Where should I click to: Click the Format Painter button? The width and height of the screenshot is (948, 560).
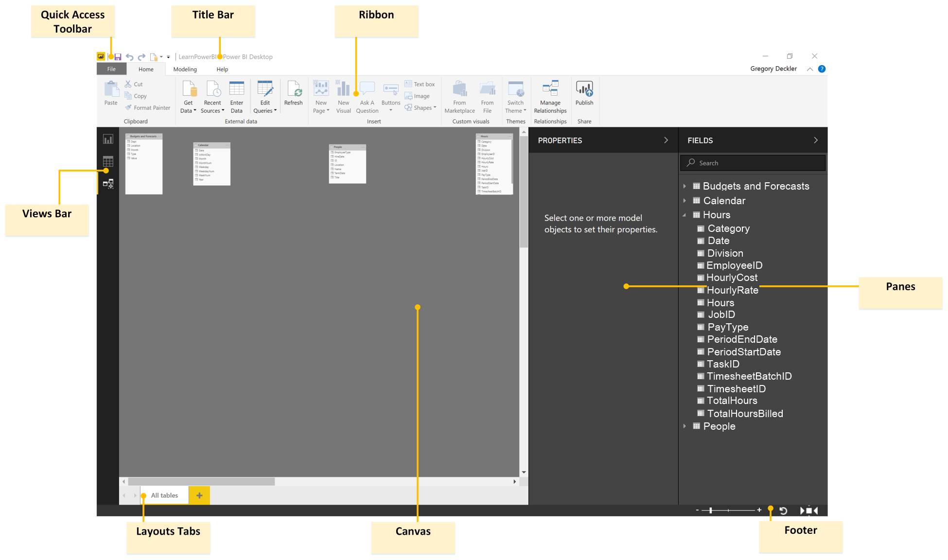click(148, 108)
